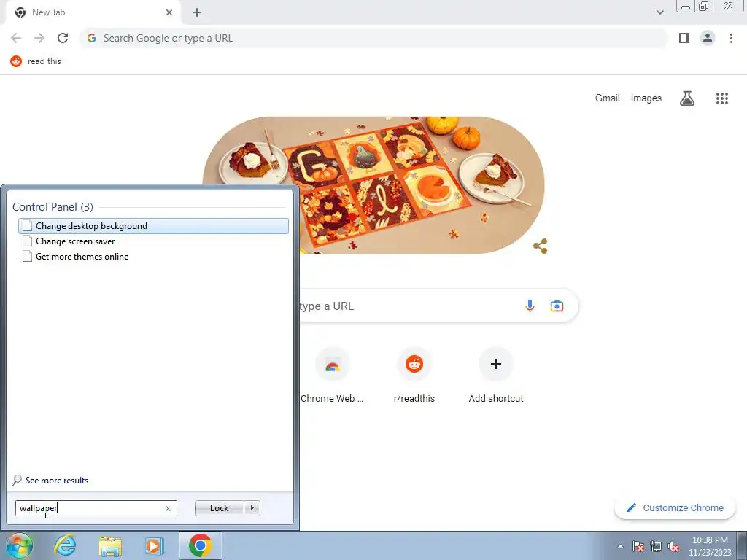Open the 'read this' bookmark

pos(36,61)
